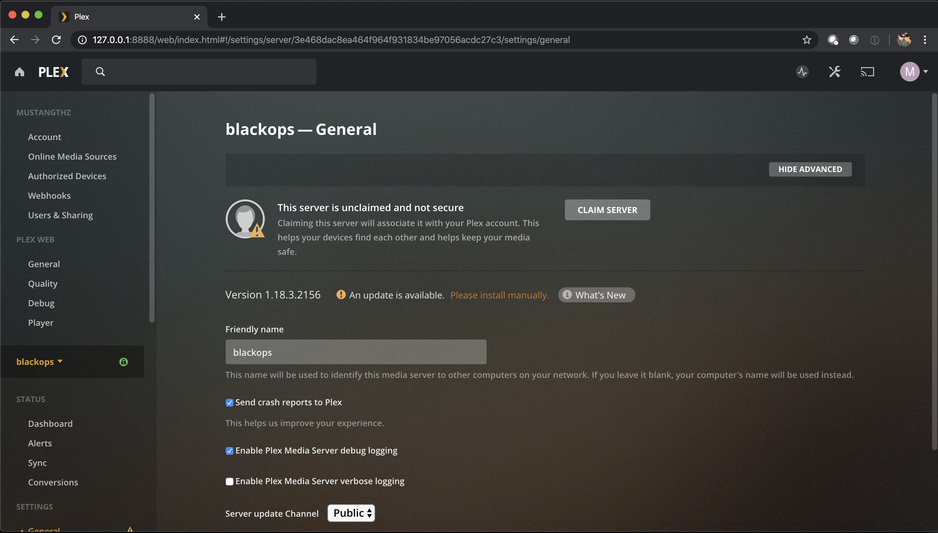Click Version 1.18.3.2156 text
The width and height of the screenshot is (938, 533).
point(273,295)
